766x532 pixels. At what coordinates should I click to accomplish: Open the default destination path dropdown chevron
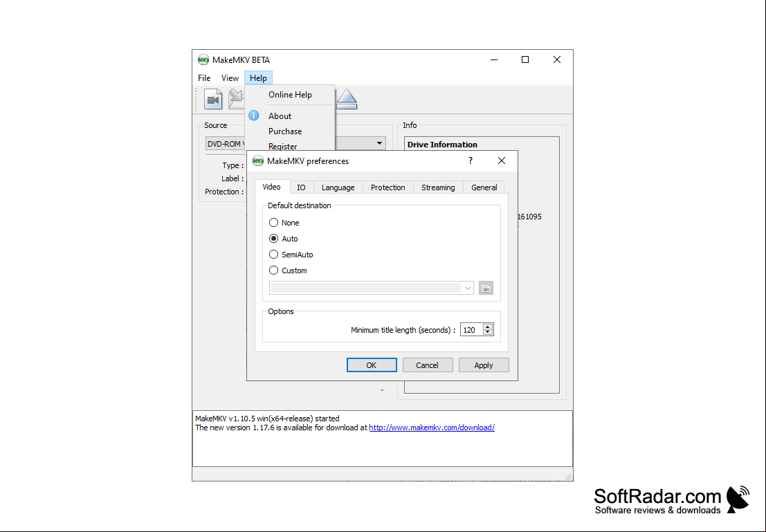tap(468, 288)
